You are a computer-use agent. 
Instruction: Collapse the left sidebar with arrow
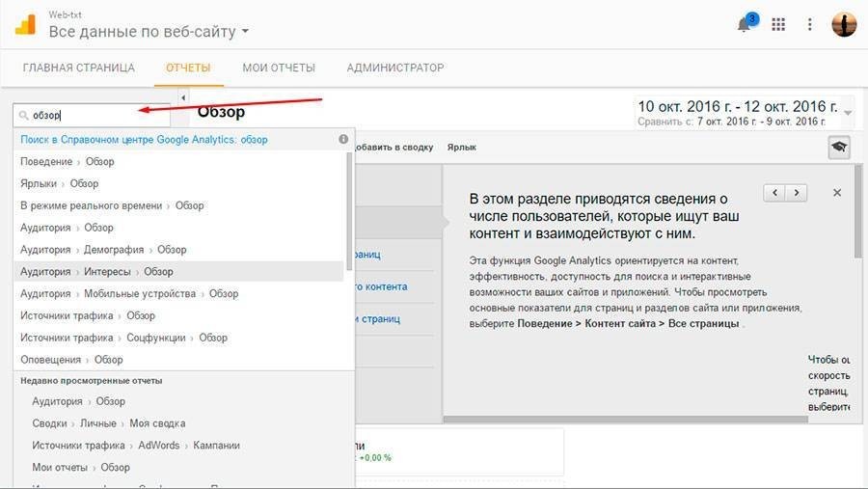pyautogui.click(x=183, y=97)
